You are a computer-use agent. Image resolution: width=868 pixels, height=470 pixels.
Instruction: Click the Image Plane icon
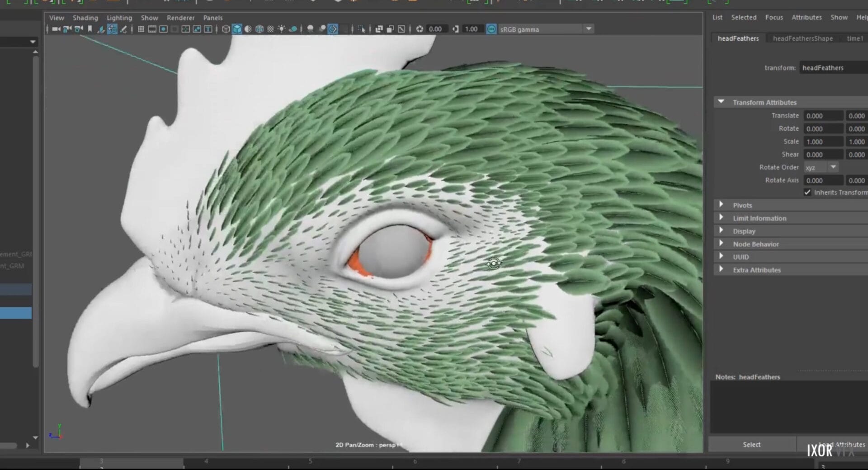click(101, 29)
